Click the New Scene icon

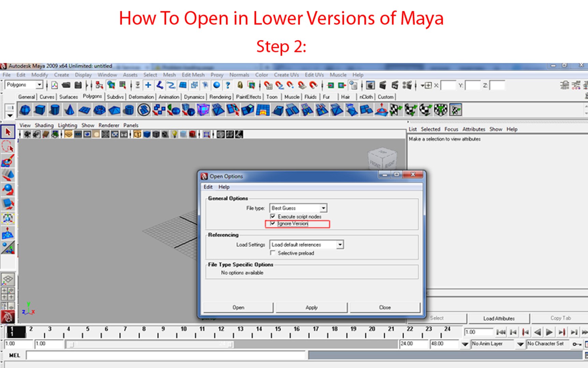point(55,85)
